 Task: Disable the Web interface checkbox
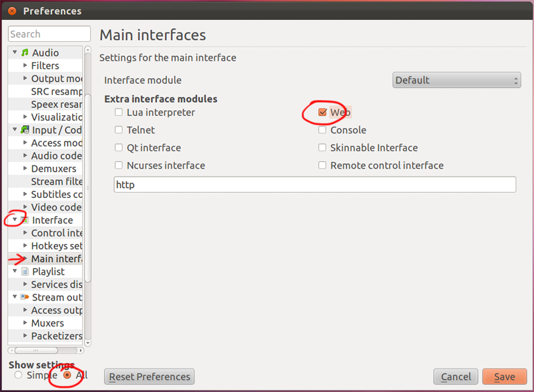pyautogui.click(x=322, y=113)
